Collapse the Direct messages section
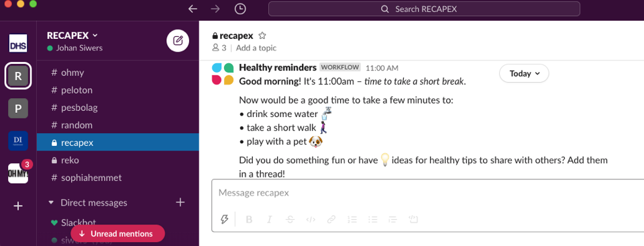Screen dimensions: 644x246 point(52,202)
